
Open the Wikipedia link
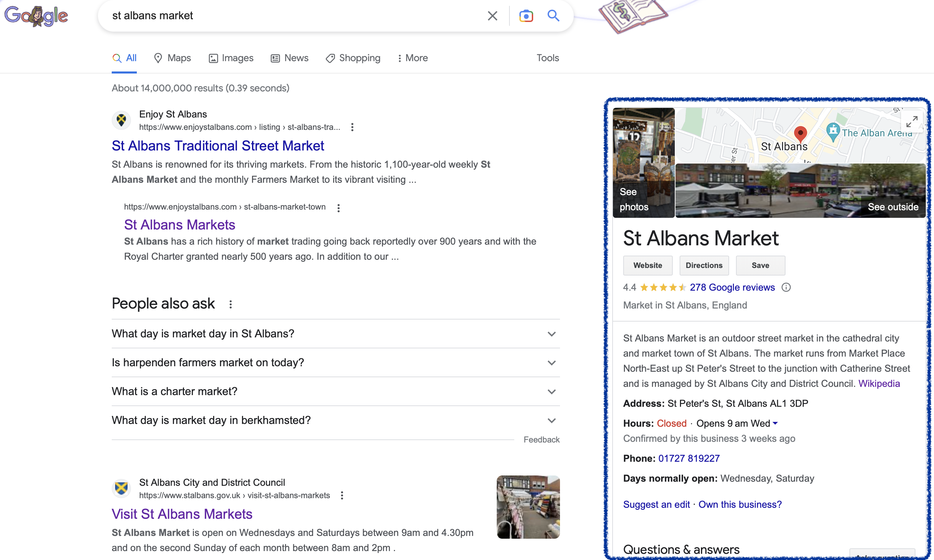tap(879, 384)
